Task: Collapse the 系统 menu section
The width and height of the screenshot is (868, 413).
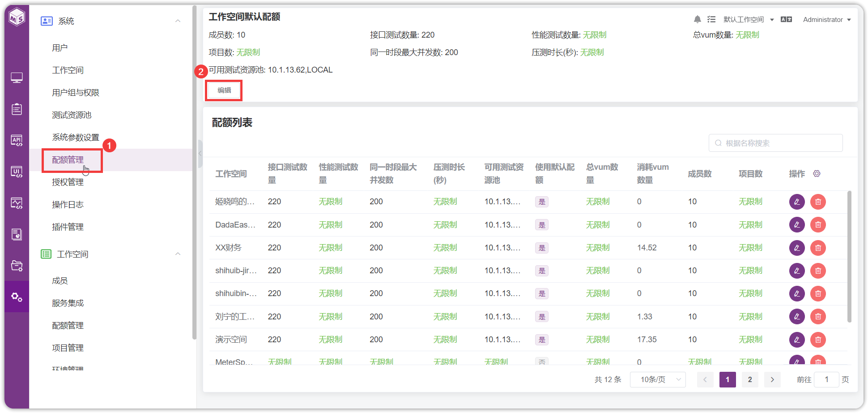Action: click(178, 21)
